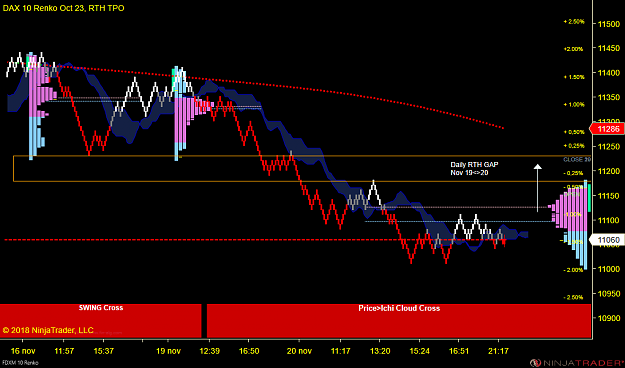Screen dimensions: 625x368
Task: Click the -2.00% percent scale label
Action: click(x=574, y=270)
